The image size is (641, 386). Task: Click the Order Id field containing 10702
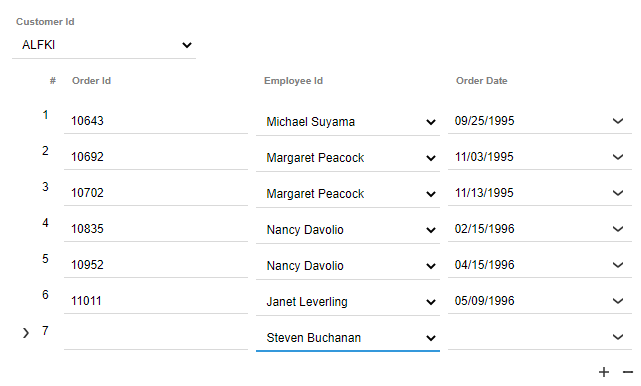tap(156, 193)
